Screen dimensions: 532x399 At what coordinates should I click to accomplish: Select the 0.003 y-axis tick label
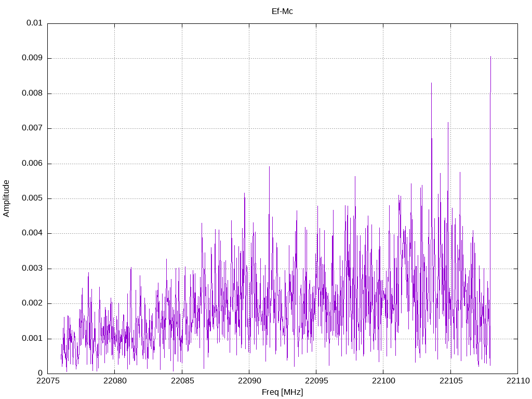32,269
